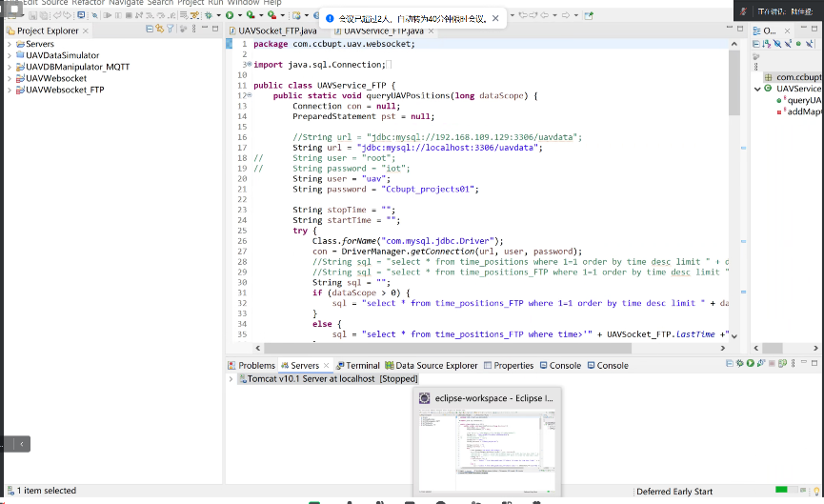Close the UAVService_FTP.java editor tab

[x=431, y=31]
